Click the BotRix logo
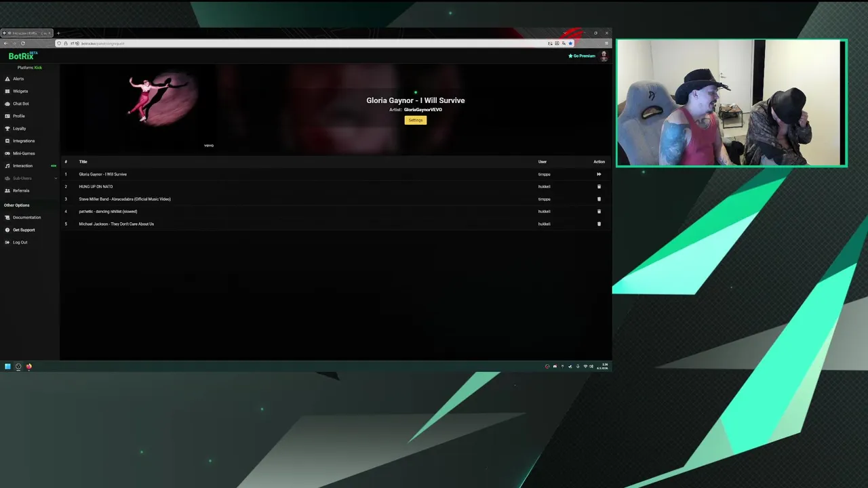Screen dimensions: 868x488 [x=22, y=56]
